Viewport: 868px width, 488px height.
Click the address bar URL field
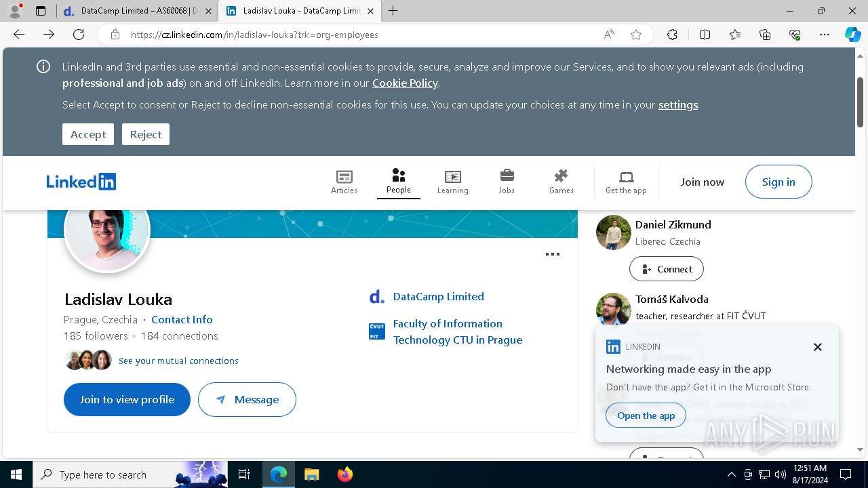(359, 35)
